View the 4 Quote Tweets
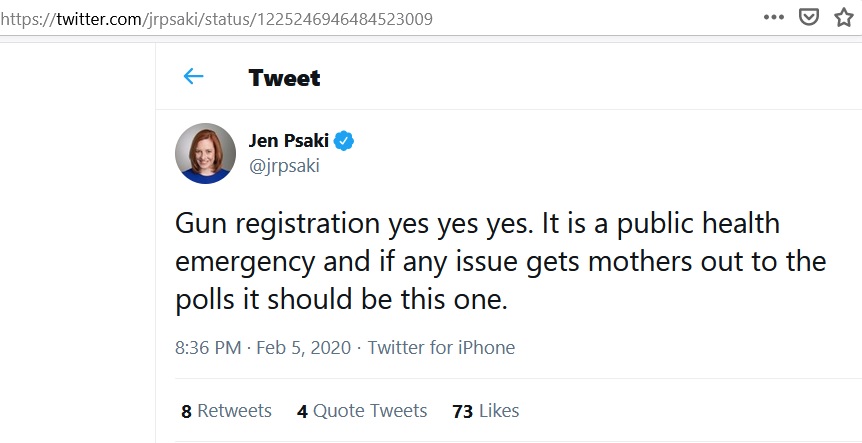The image size is (862, 443). click(362, 411)
